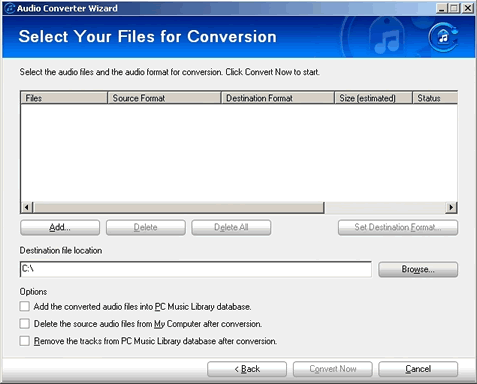Click the right scroll arrow of file list
This screenshot has width=477, height=384.
coord(451,207)
